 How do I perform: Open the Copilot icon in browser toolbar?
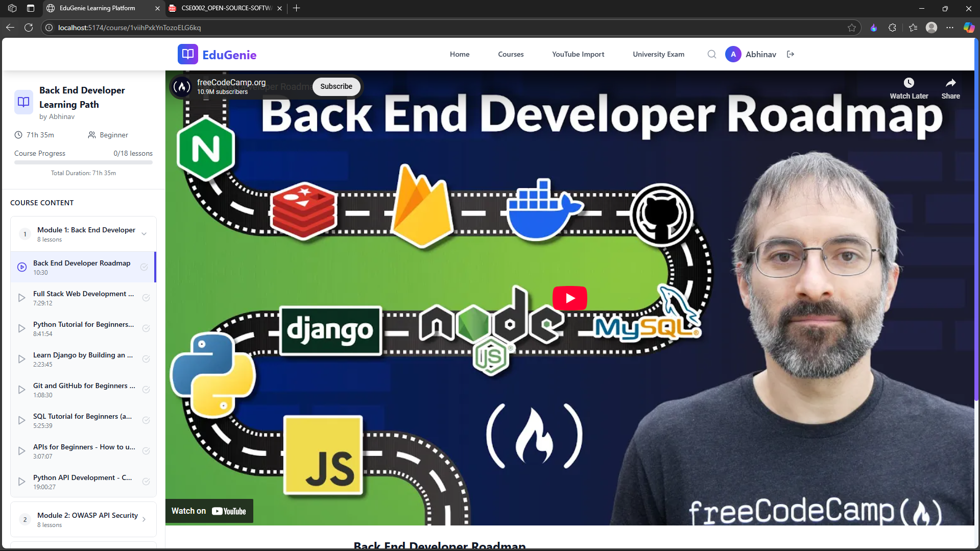[x=969, y=28]
